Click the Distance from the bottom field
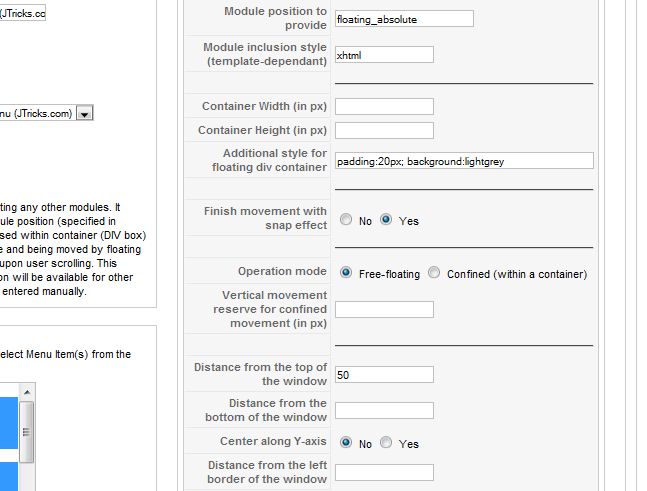647x491 pixels. point(384,411)
